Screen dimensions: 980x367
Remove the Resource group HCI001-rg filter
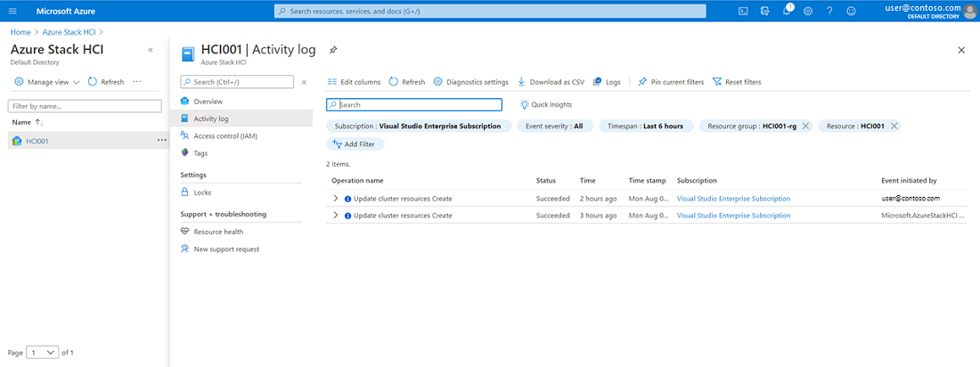coord(805,126)
